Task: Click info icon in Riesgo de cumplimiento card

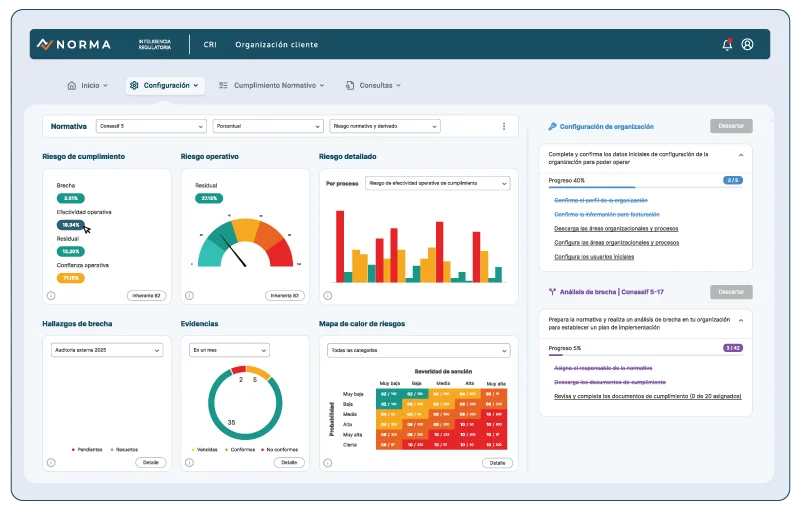Action: [x=51, y=295]
